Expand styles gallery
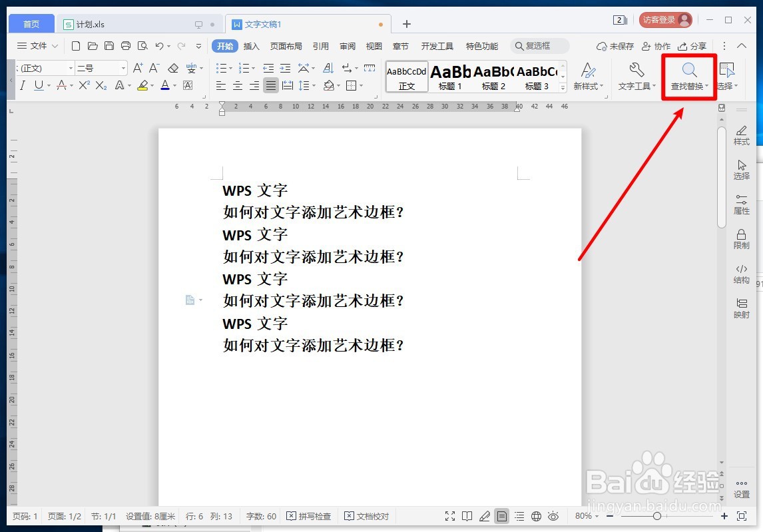 point(563,88)
